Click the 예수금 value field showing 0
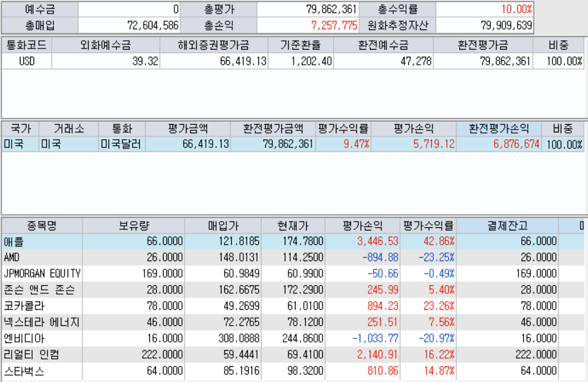The image size is (588, 382). click(129, 9)
